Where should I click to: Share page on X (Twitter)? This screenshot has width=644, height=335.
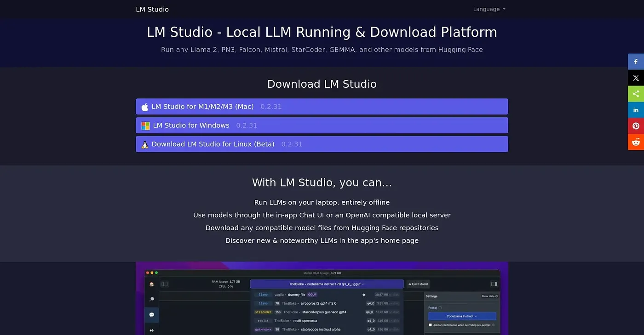point(636,78)
